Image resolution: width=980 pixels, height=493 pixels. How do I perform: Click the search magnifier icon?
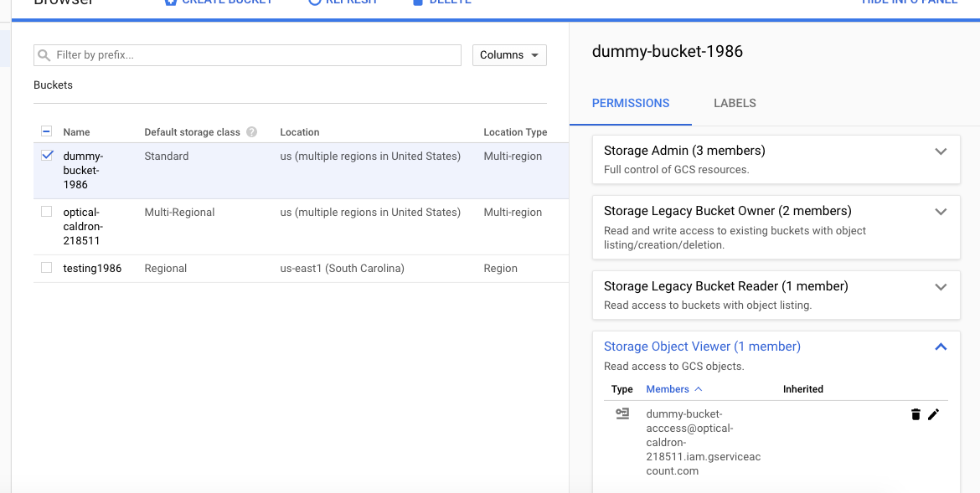click(x=44, y=54)
